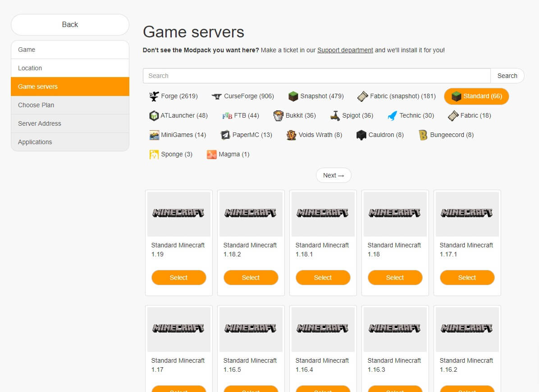Open the MiniGames icon filter
This screenshot has height=392, width=539.
[154, 135]
